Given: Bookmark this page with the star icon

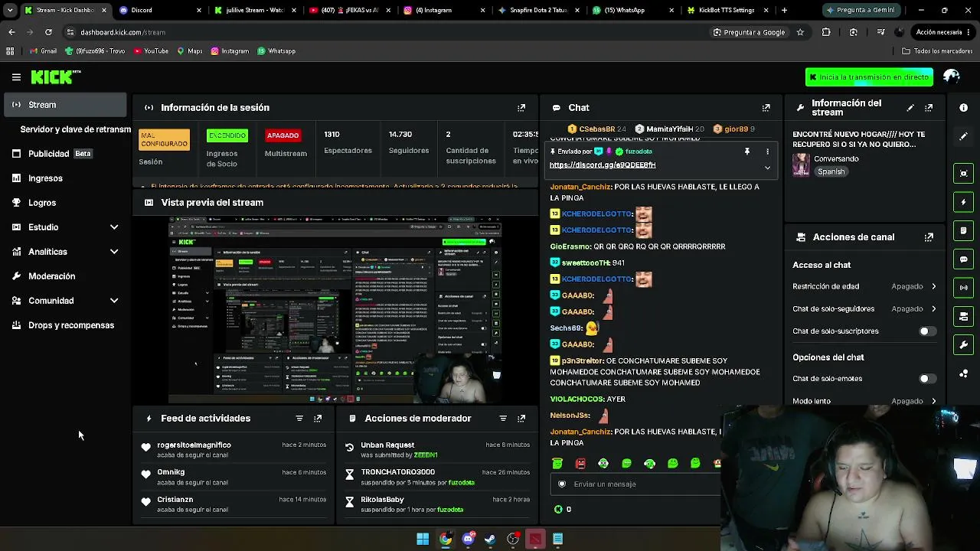Looking at the screenshot, I should coord(800,32).
